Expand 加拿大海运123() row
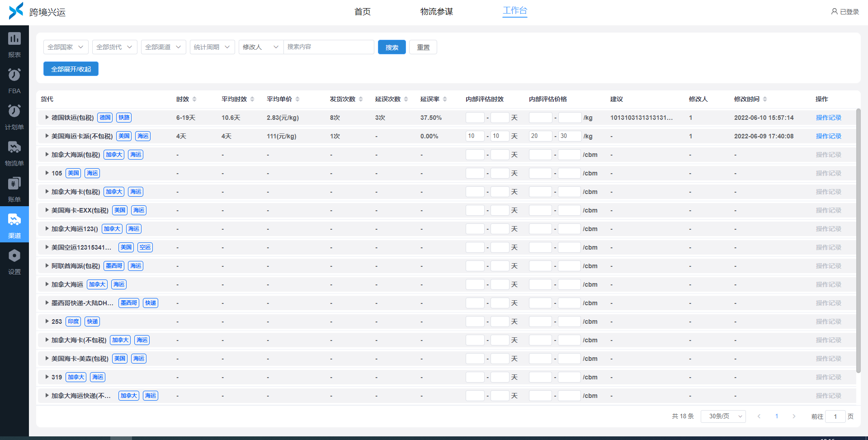The image size is (868, 440). (47, 229)
